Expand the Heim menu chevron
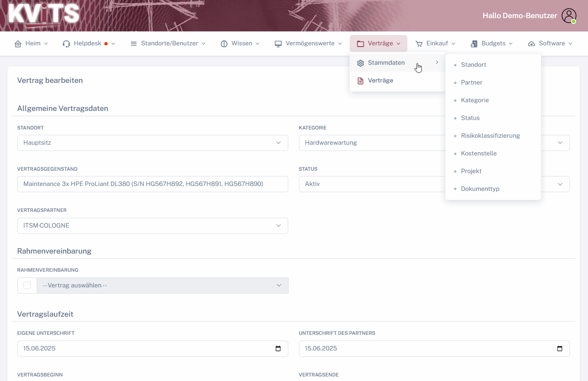Image resolution: width=588 pixels, height=381 pixels. (46, 44)
